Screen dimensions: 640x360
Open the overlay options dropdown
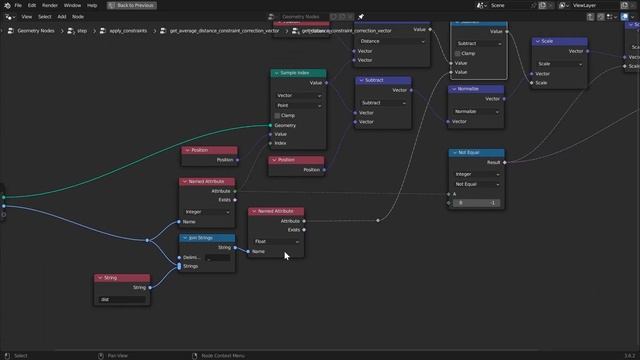click(633, 17)
